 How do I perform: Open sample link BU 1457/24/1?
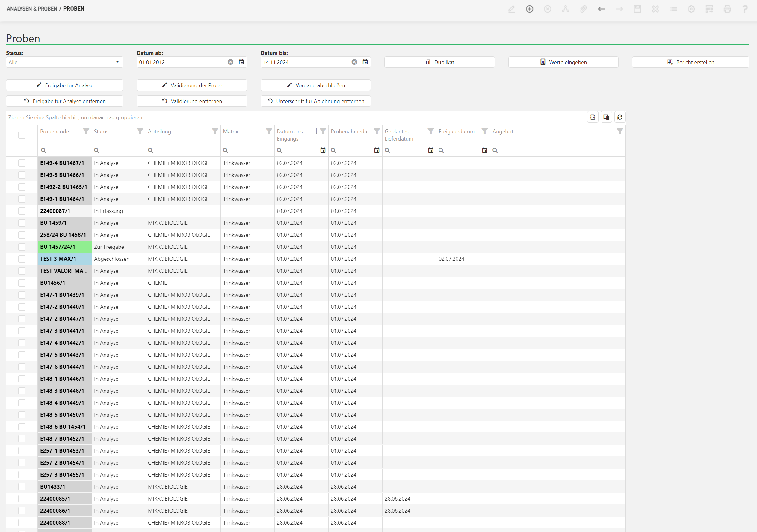(x=58, y=247)
